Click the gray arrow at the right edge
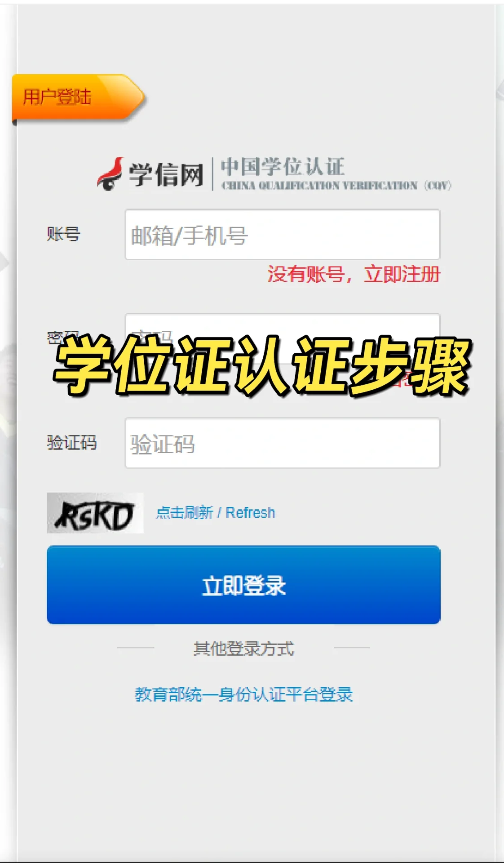 pyautogui.click(x=500, y=90)
